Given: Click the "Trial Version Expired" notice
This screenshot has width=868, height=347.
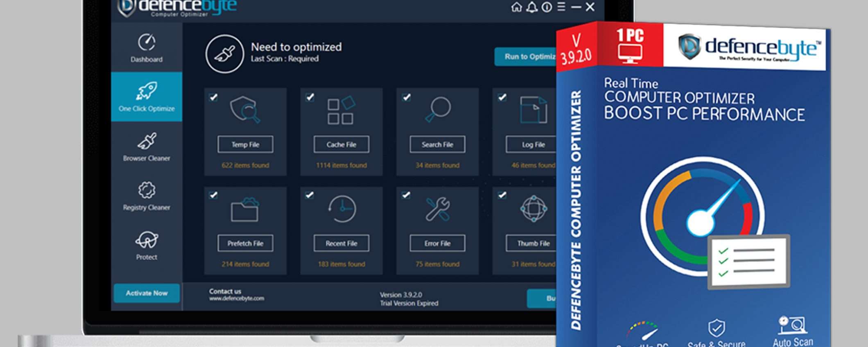Looking at the screenshot, I should click(409, 303).
